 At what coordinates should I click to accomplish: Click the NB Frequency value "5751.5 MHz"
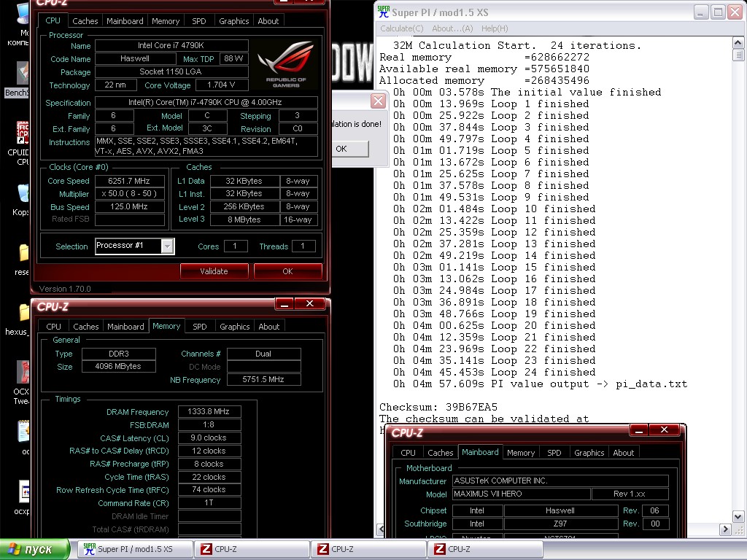(264, 379)
